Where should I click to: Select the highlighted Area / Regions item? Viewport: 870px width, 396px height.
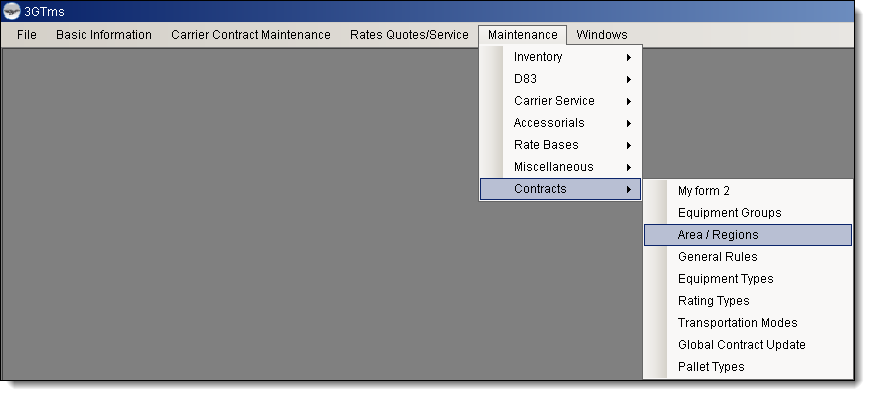coord(748,235)
